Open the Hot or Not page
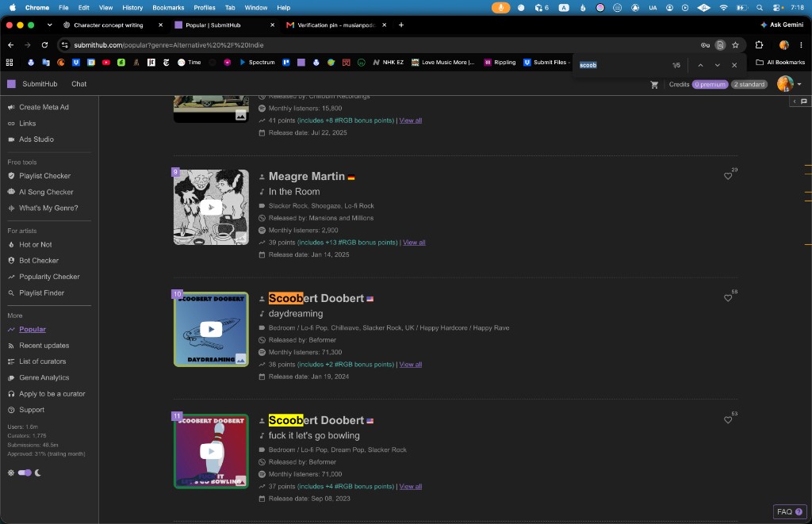Screen dimensions: 812x524 coord(35,244)
